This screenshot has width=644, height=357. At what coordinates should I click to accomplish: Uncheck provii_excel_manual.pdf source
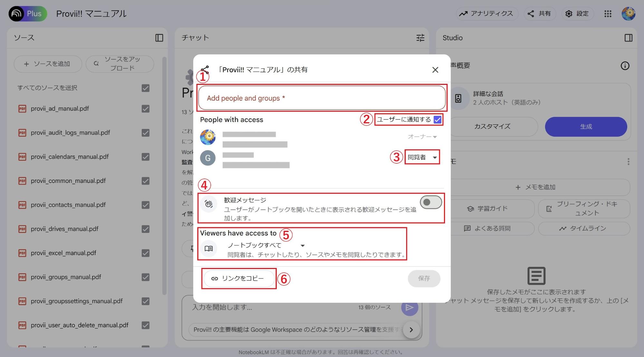pos(145,253)
